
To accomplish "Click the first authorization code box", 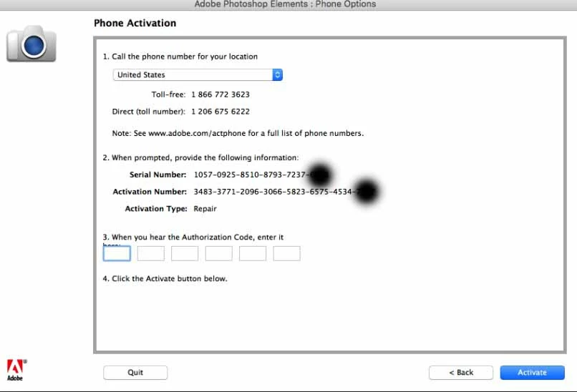I will [x=117, y=253].
